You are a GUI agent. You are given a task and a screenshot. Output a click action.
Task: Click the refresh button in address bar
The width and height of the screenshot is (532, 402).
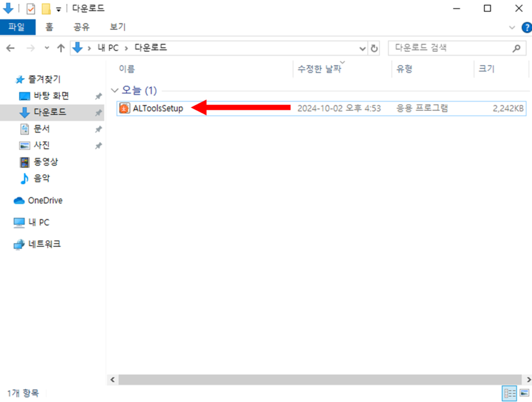(374, 48)
